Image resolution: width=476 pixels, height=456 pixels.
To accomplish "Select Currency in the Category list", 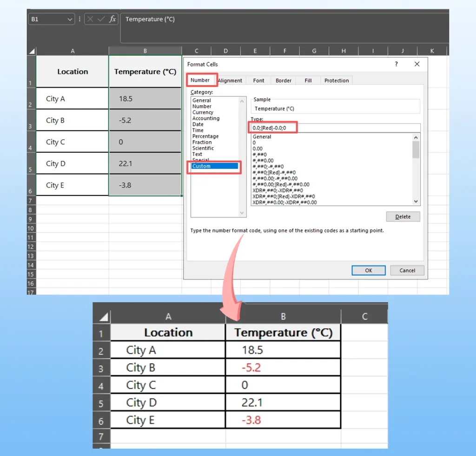I will [203, 112].
